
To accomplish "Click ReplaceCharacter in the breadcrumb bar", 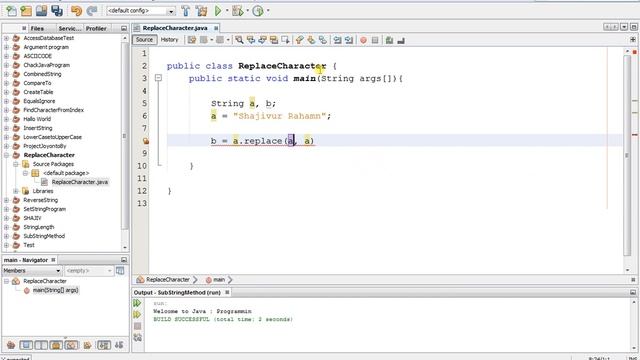I will 168,280.
